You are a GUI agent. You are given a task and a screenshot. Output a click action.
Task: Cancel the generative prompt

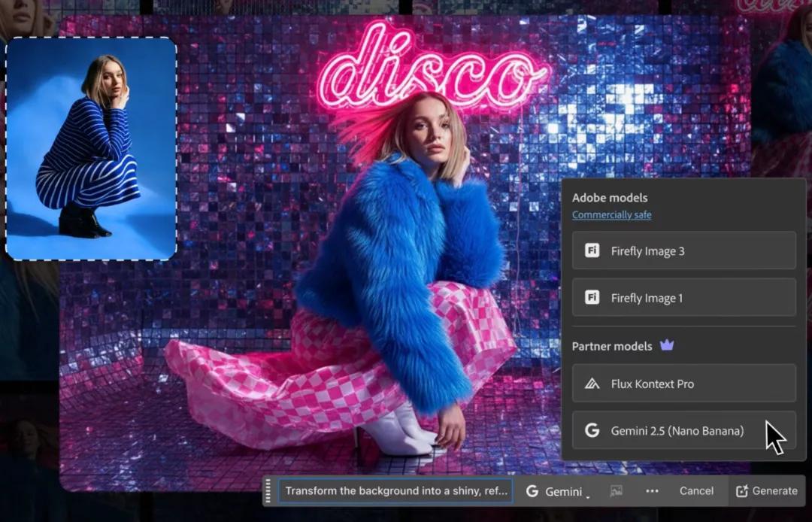click(696, 491)
